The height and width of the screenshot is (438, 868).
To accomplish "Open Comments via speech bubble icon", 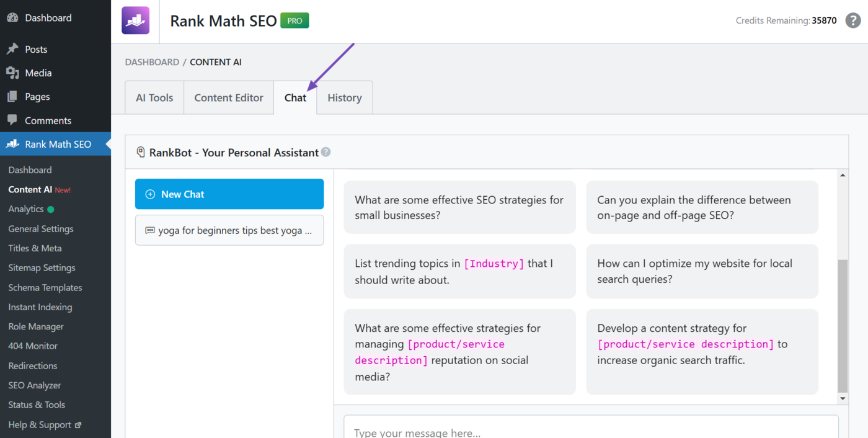I will pyautogui.click(x=12, y=120).
